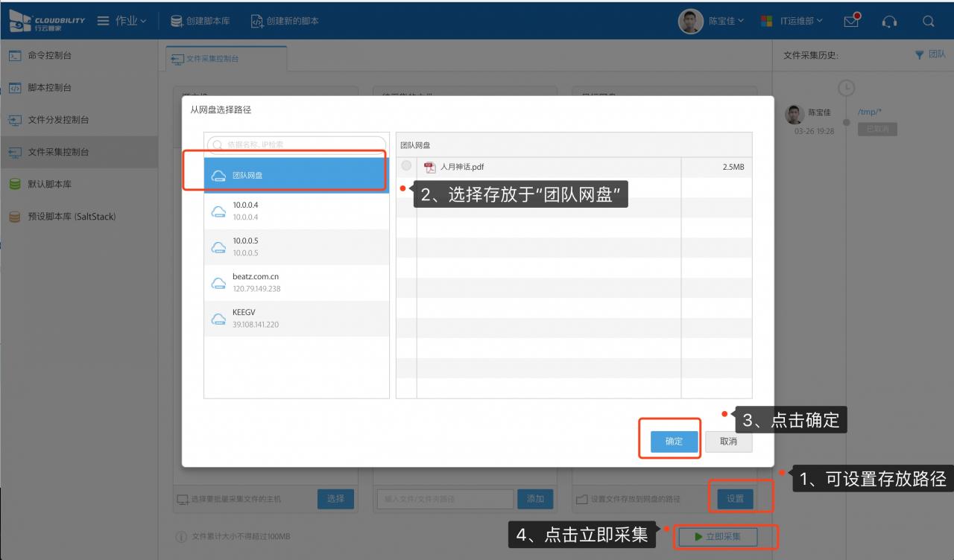Select 团队网盘 in the disk list
954x560 pixels.
pos(297,175)
